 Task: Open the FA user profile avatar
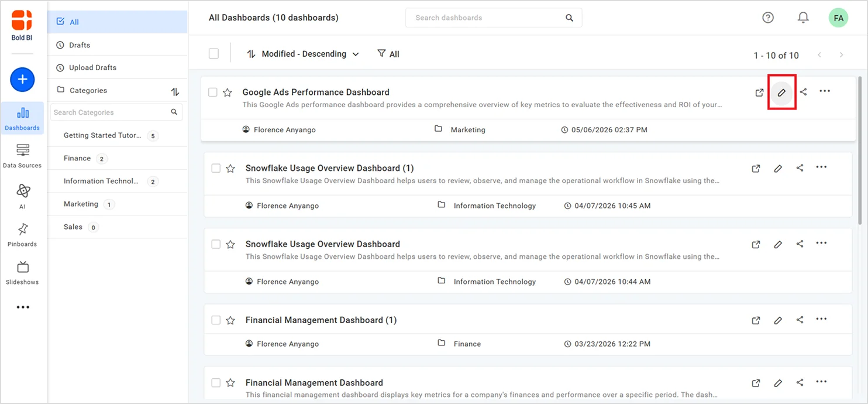click(x=838, y=18)
